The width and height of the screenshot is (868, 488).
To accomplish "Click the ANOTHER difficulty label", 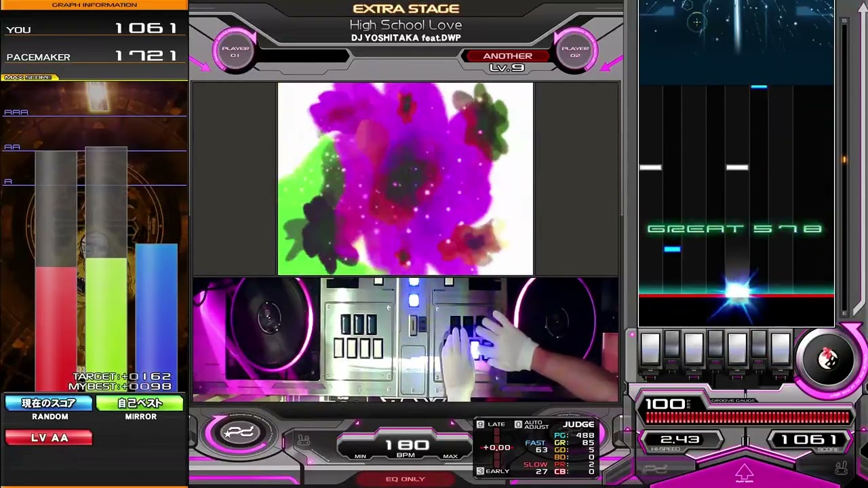I will [507, 56].
